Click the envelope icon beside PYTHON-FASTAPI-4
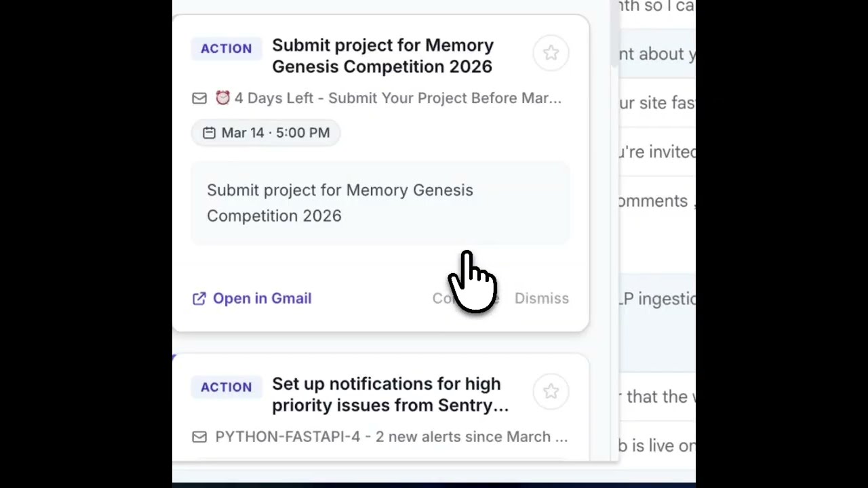This screenshot has height=488, width=868. pos(199,437)
